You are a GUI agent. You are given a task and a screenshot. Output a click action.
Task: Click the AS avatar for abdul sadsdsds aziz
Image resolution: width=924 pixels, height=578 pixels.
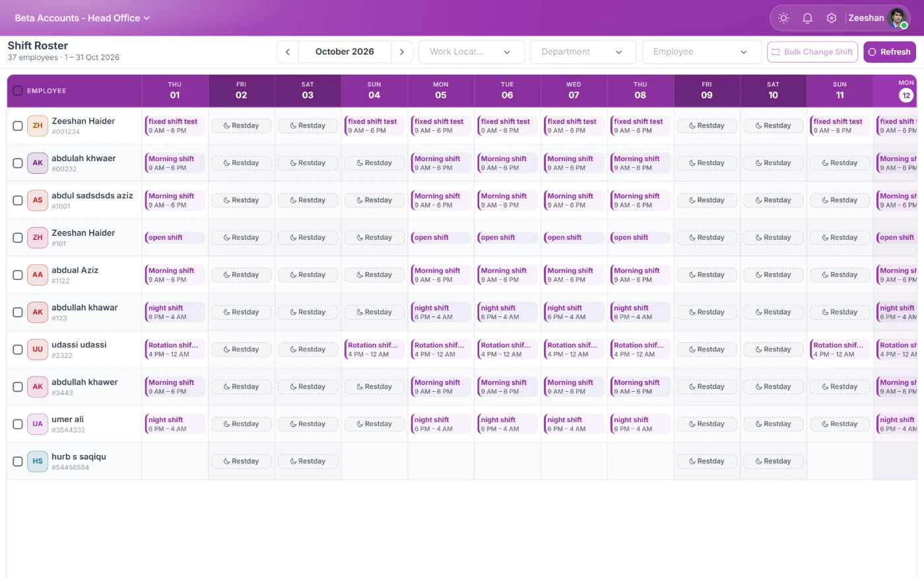[38, 200]
